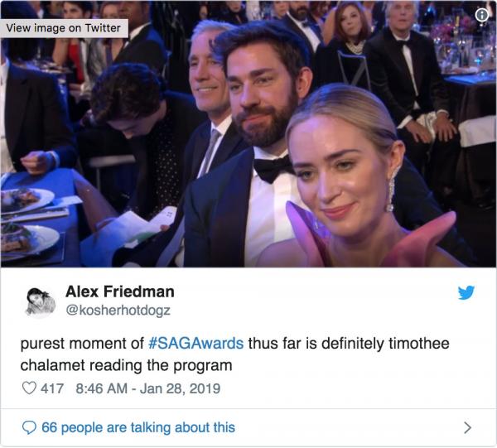
Task: Click the speech bubble reply icon
Action: click(x=29, y=427)
